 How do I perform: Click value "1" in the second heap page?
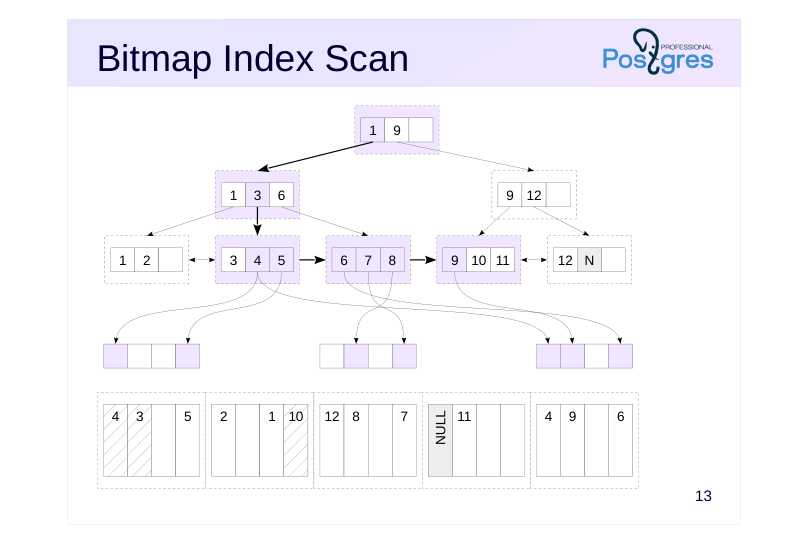point(272,440)
